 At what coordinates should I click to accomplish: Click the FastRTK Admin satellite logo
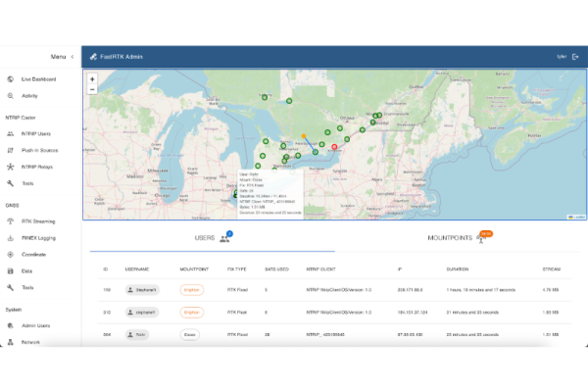[93, 57]
